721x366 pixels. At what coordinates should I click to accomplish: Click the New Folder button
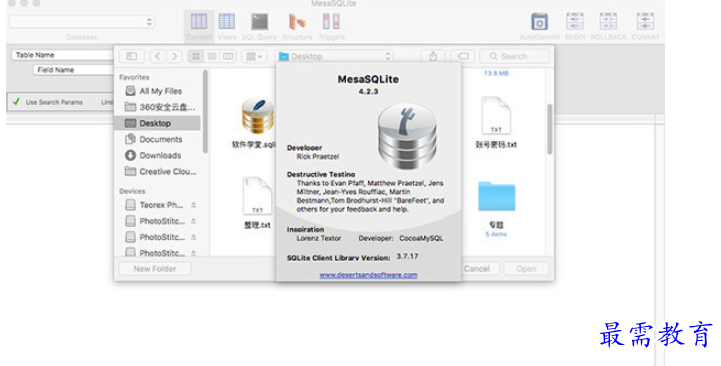[x=155, y=269]
